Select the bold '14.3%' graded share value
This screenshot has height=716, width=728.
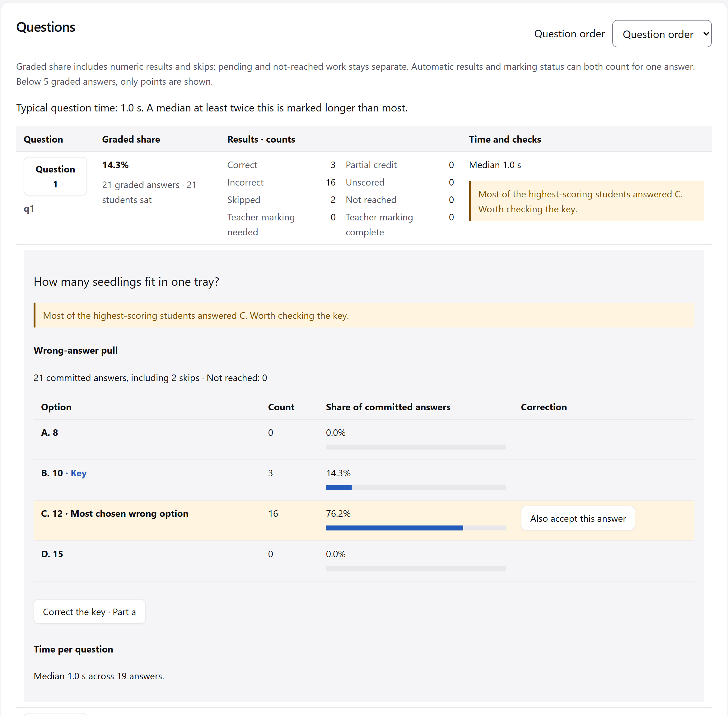click(115, 165)
